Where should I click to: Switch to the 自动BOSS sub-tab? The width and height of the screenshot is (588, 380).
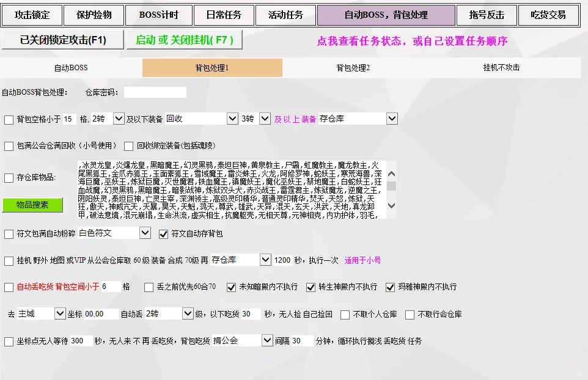(71, 68)
